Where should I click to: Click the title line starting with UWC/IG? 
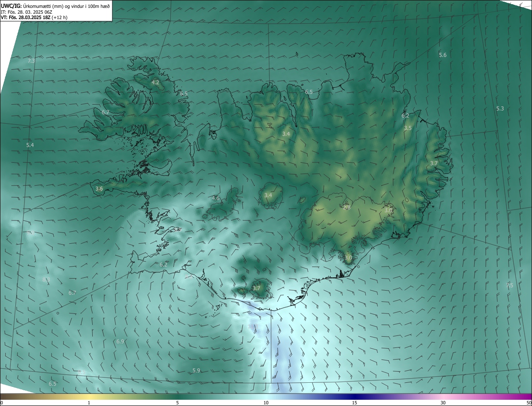point(55,6)
